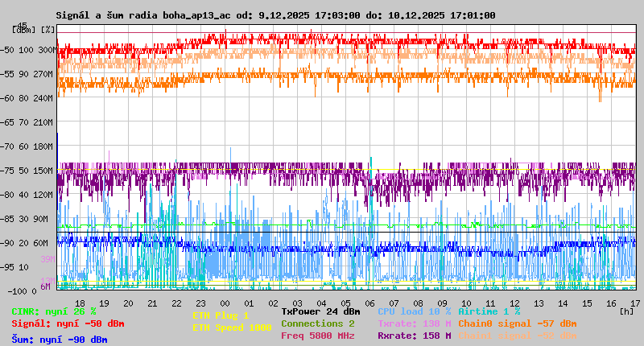Click the CPU load legend entry

pyautogui.click(x=414, y=311)
